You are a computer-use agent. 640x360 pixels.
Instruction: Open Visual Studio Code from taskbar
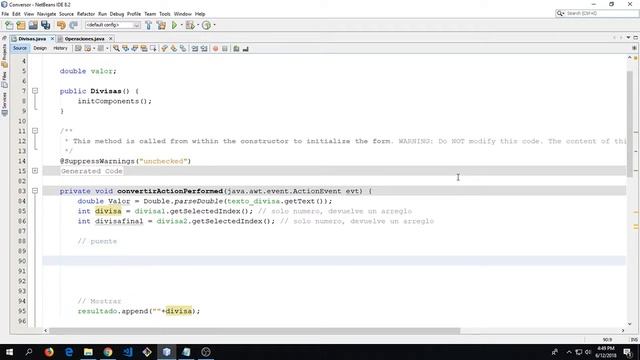pos(127,352)
